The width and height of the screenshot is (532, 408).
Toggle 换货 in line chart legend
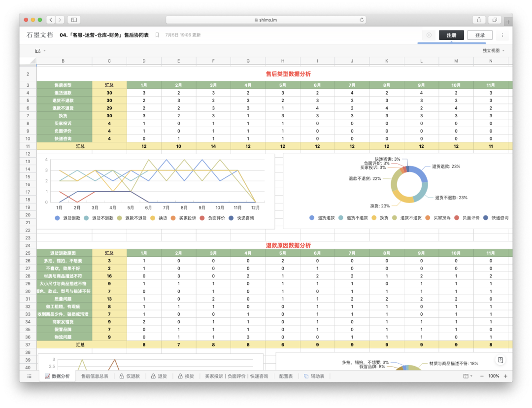coord(159,218)
